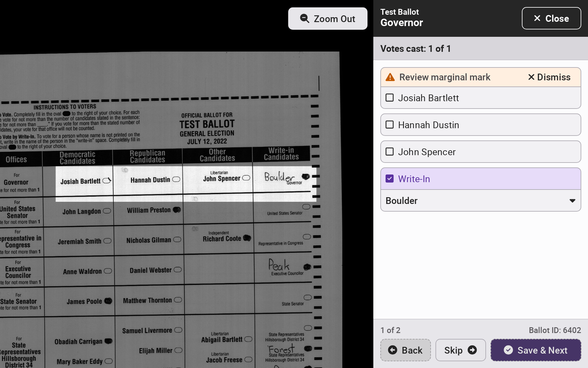588x368 pixels.
Task: Click the Zoom Out magnifier icon
Action: [304, 19]
